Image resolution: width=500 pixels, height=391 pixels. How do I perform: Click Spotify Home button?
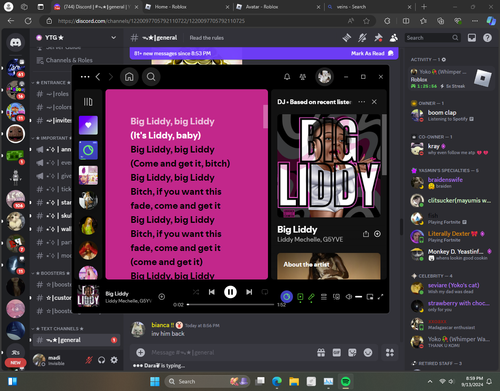coord(129,77)
